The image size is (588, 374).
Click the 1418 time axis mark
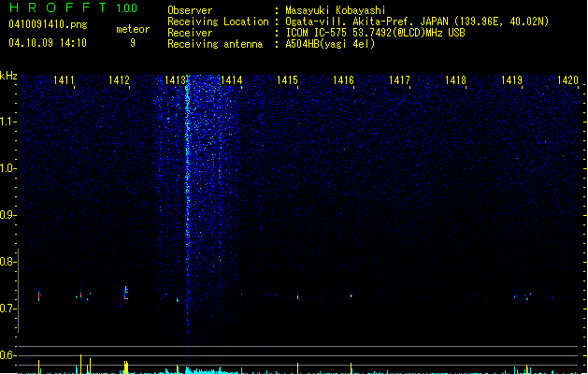pyautogui.click(x=455, y=79)
